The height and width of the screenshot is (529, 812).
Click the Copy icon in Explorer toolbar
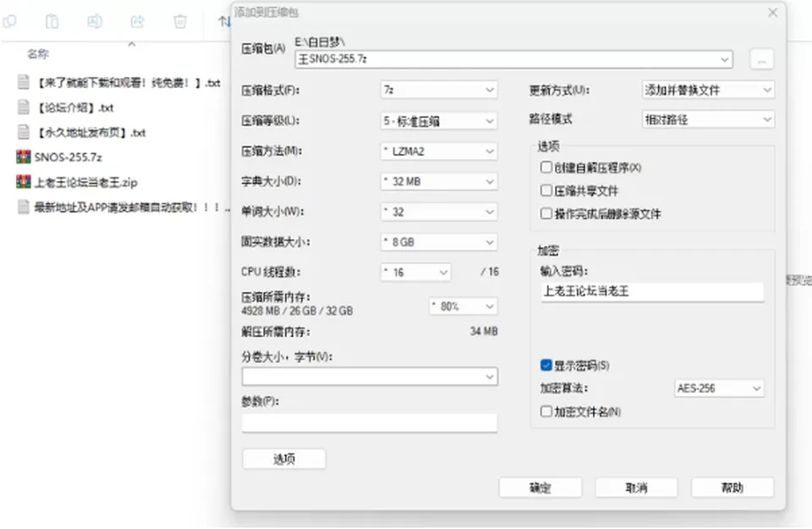click(9, 21)
